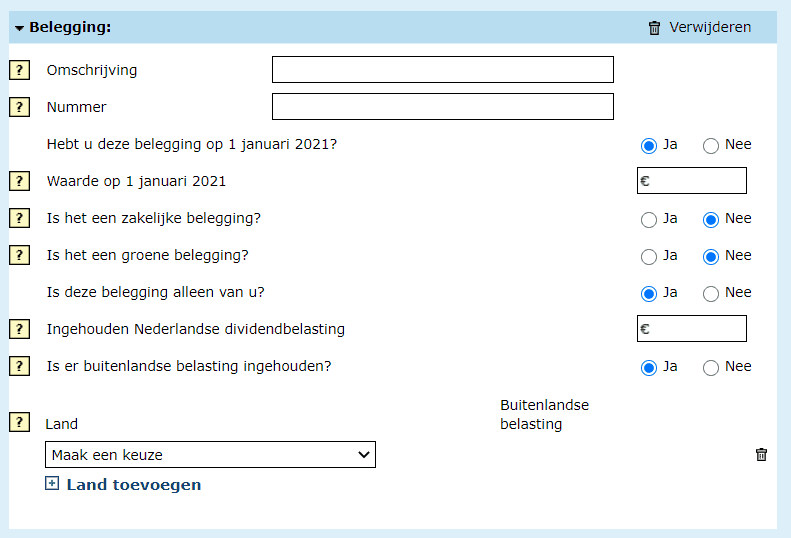Choose Ja for groene belegging
This screenshot has width=791, height=538.
[x=649, y=256]
